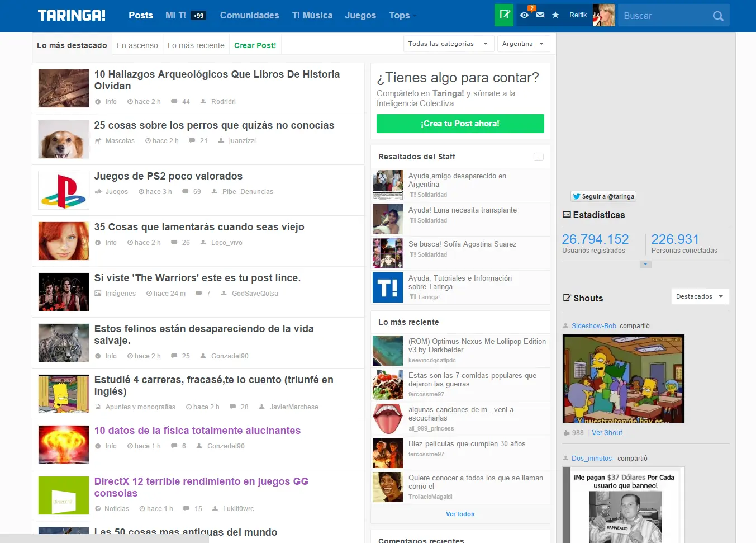Collapse the Resaltados del Staff panel

point(538,157)
